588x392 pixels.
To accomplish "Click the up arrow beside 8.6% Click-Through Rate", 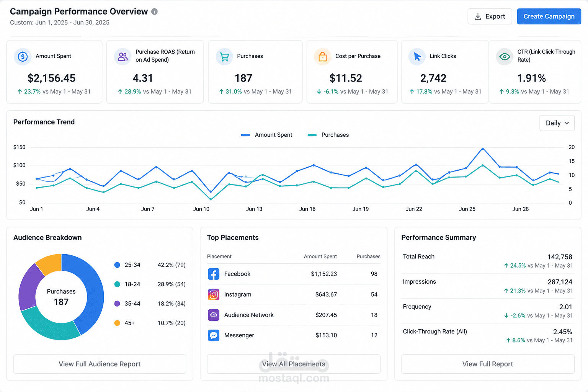I will click(508, 340).
